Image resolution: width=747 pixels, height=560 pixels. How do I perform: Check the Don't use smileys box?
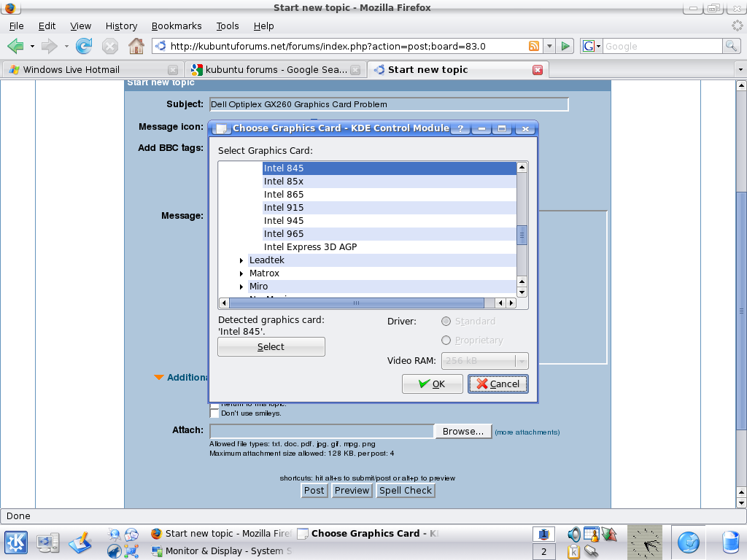[x=214, y=413]
